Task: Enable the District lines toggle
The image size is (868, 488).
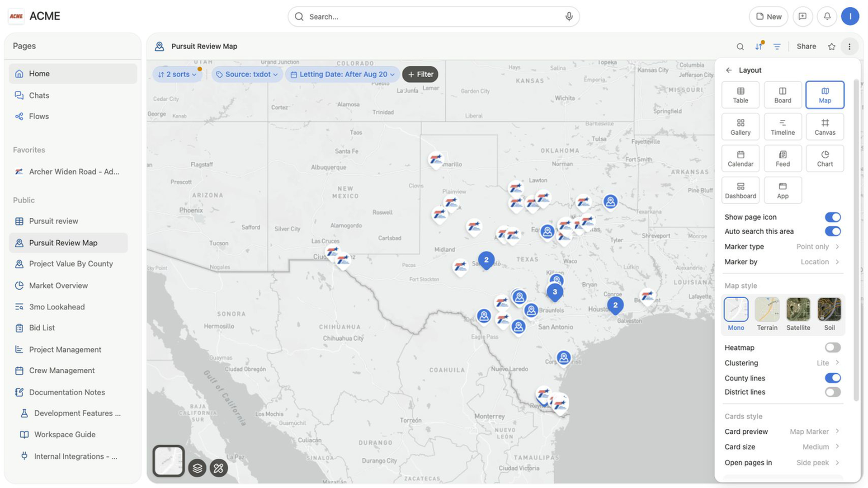Action: (833, 392)
